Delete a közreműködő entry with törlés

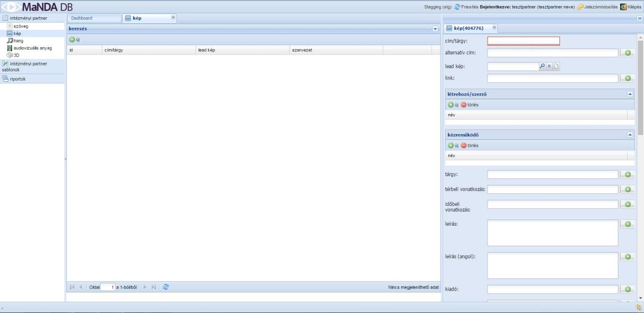pyautogui.click(x=469, y=145)
